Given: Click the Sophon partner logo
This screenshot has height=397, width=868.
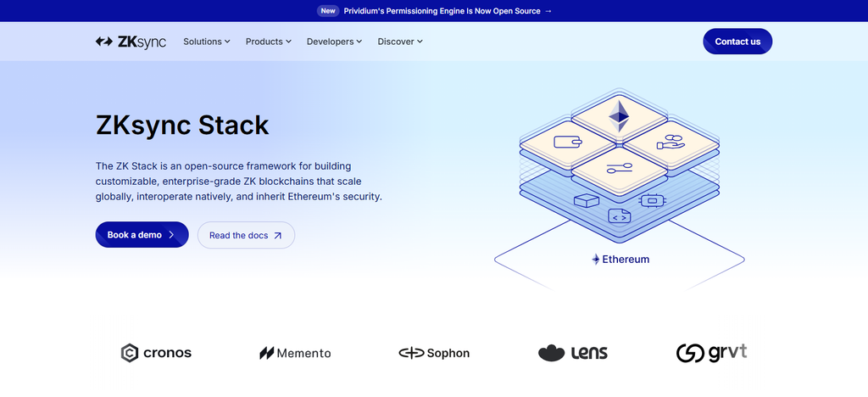Looking at the screenshot, I should pos(434,353).
